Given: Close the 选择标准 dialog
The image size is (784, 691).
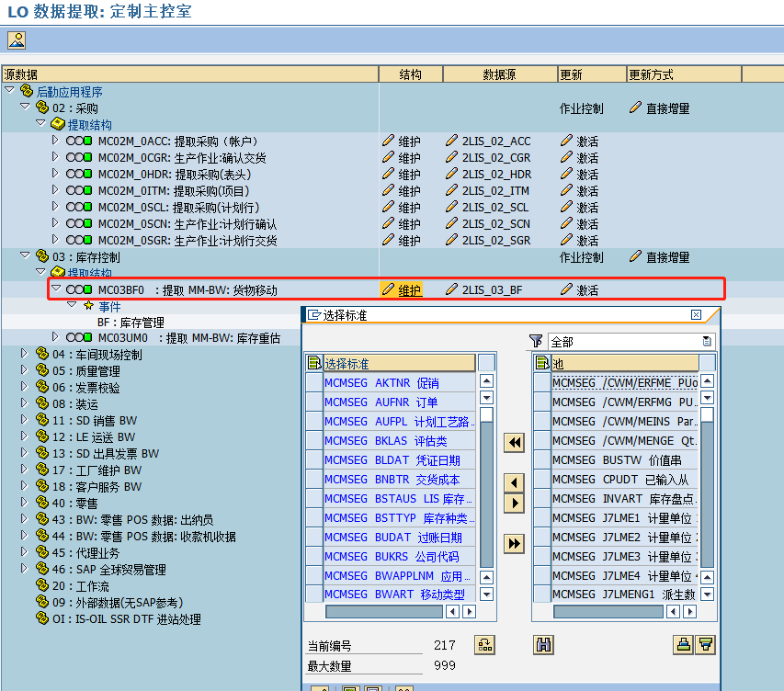Looking at the screenshot, I should point(696,314).
